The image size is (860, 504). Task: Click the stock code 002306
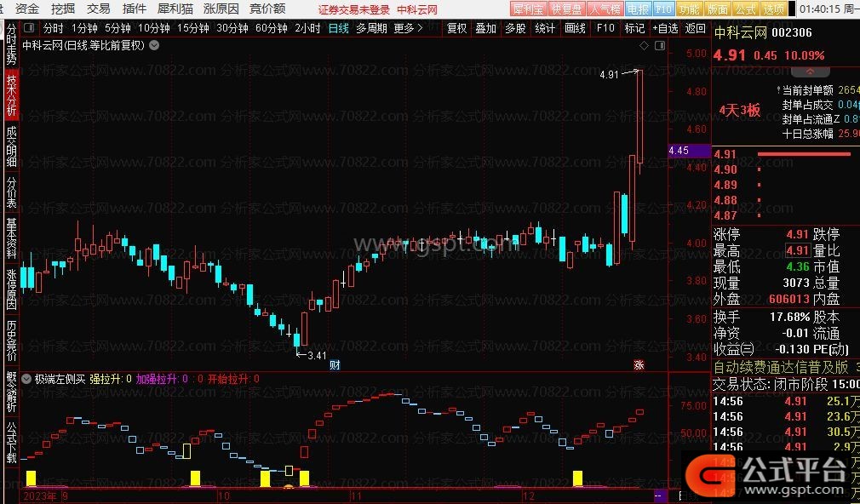coord(791,32)
